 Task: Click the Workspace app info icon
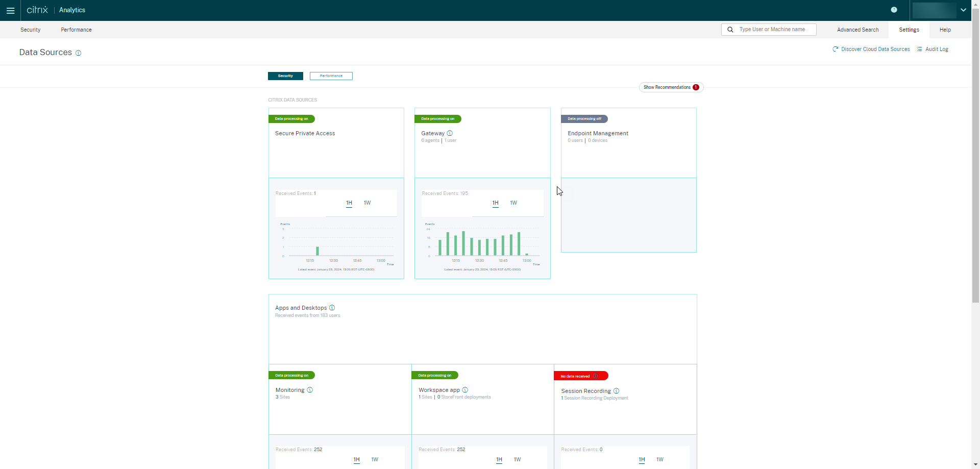465,390
